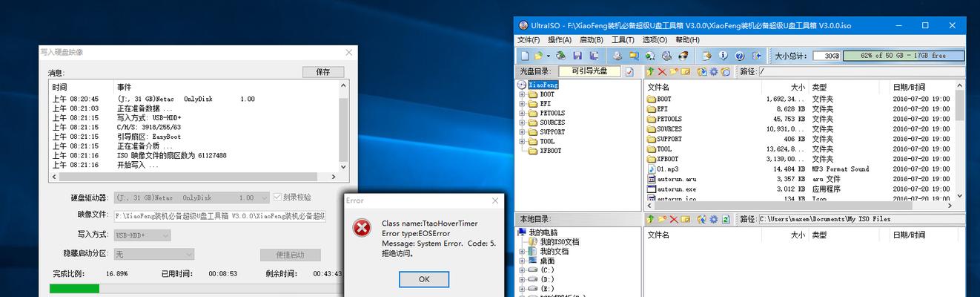Expand the EFI folder in disc tree
The height and width of the screenshot is (297, 980).
(522, 104)
